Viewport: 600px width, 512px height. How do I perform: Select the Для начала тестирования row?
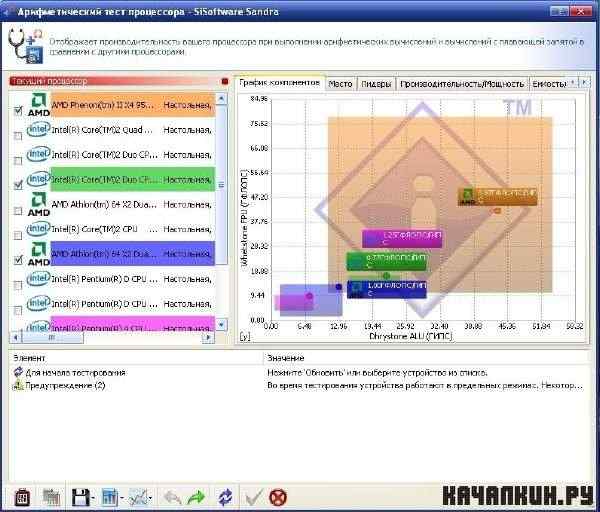[300, 372]
